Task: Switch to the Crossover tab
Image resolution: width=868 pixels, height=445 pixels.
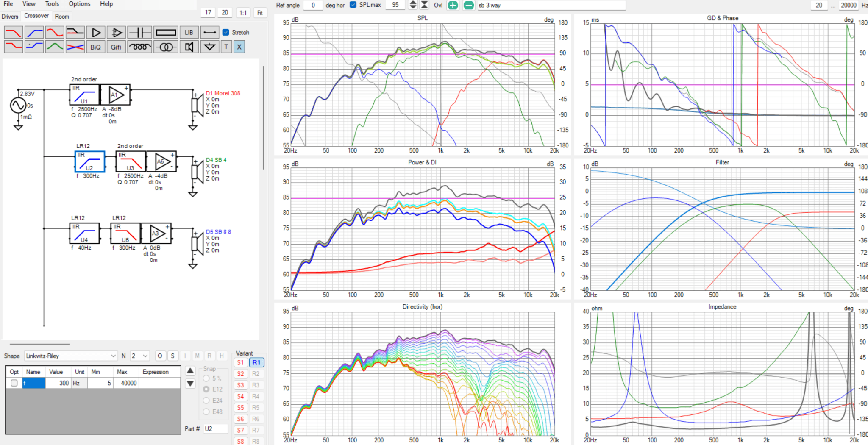Action: coord(36,16)
